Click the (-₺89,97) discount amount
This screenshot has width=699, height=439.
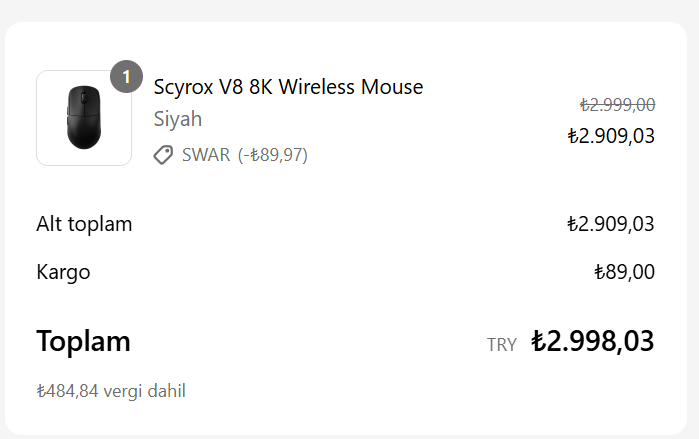(272, 155)
